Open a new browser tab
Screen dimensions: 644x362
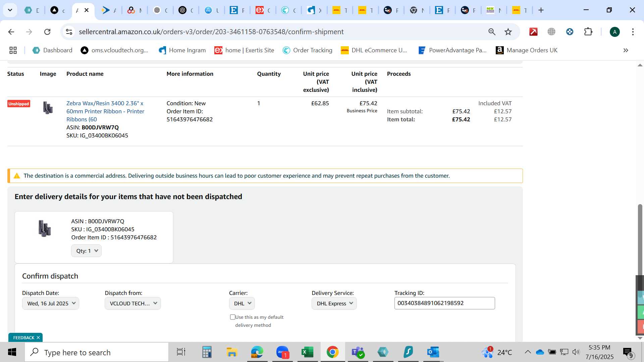click(x=541, y=10)
